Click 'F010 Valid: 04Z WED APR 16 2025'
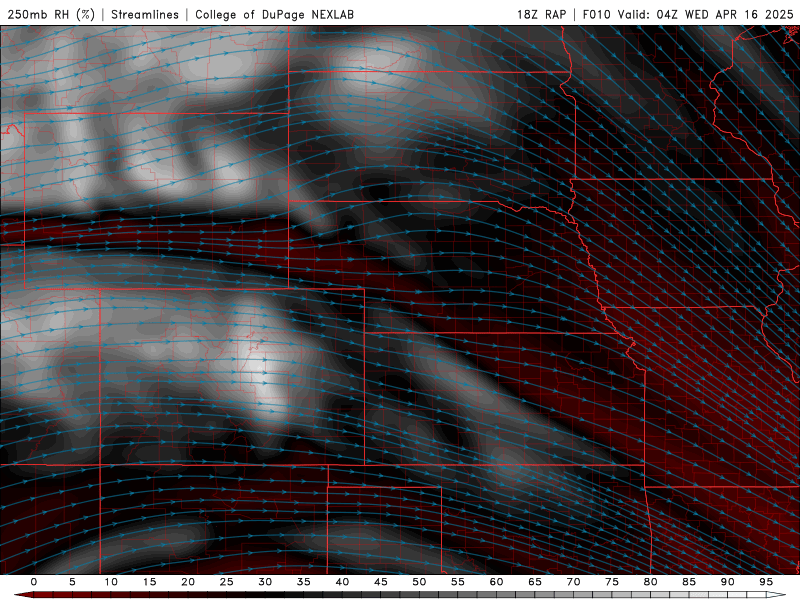 tap(688, 14)
